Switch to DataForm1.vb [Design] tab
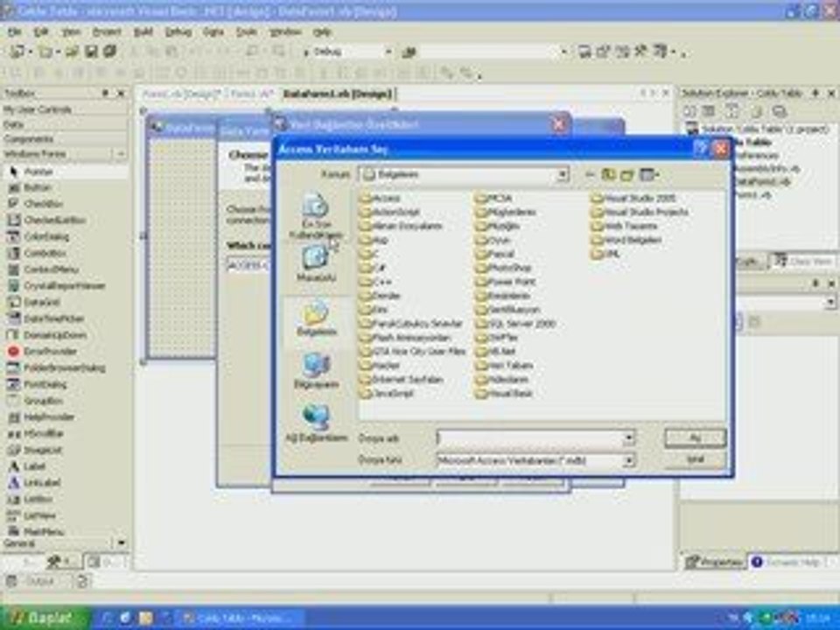 (338, 94)
